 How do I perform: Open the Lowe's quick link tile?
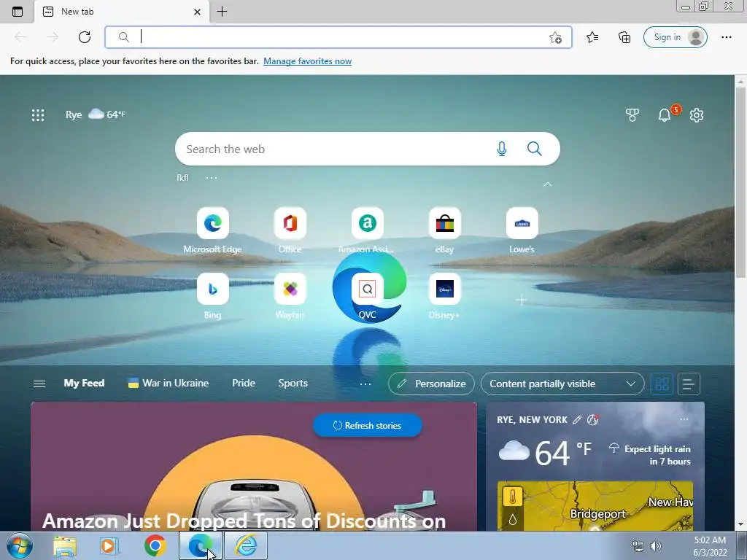[x=522, y=230]
